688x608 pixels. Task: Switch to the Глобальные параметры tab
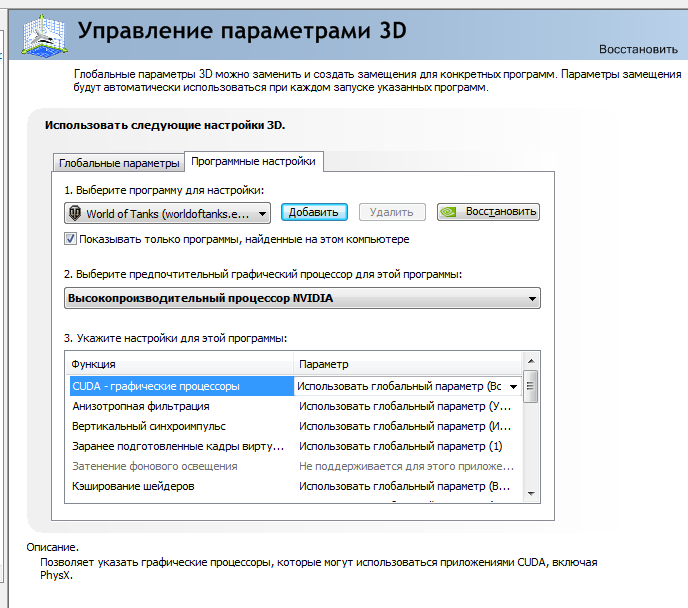(x=118, y=163)
